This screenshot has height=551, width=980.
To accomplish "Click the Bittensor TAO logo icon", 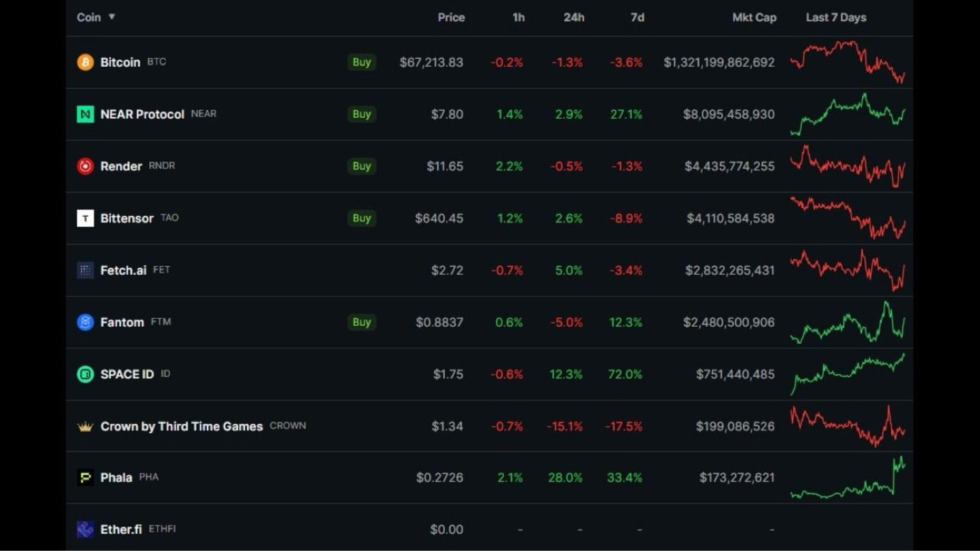I will 85,218.
